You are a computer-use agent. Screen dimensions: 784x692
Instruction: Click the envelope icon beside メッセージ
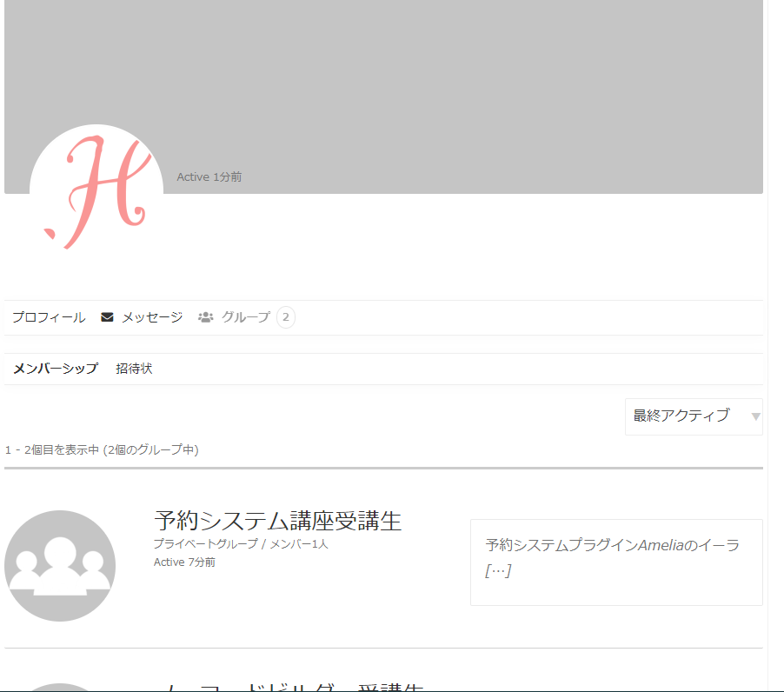point(108,317)
